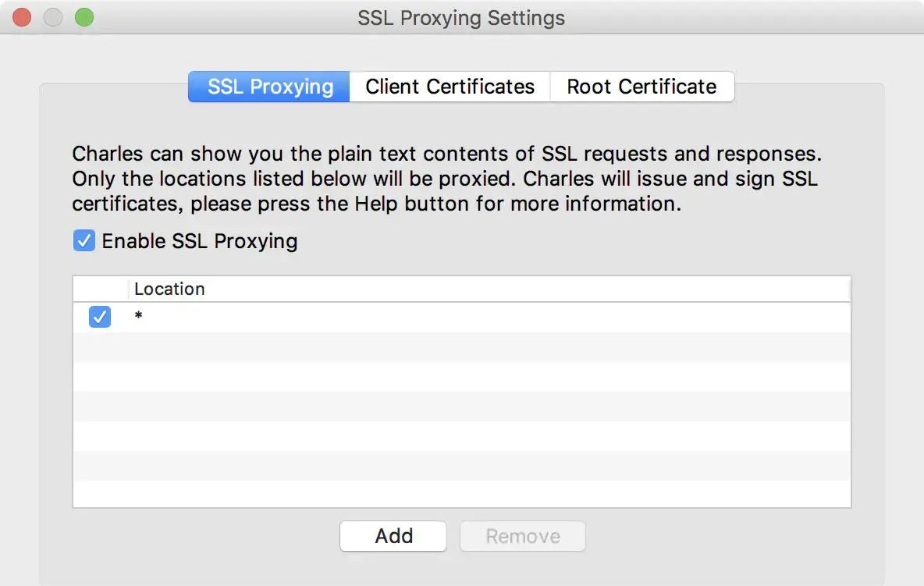This screenshot has height=586, width=924.
Task: Click the divider left of the Location header
Action: point(129,289)
